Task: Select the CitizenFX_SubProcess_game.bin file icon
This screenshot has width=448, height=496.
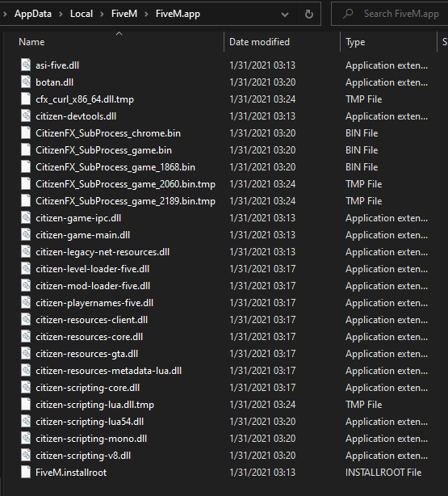Action: (26, 150)
